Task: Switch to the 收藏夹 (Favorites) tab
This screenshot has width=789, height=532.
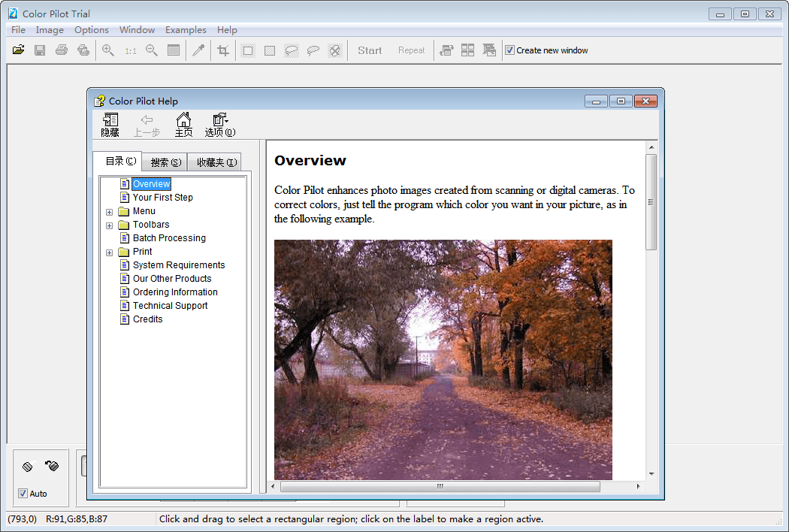Action: click(x=216, y=162)
